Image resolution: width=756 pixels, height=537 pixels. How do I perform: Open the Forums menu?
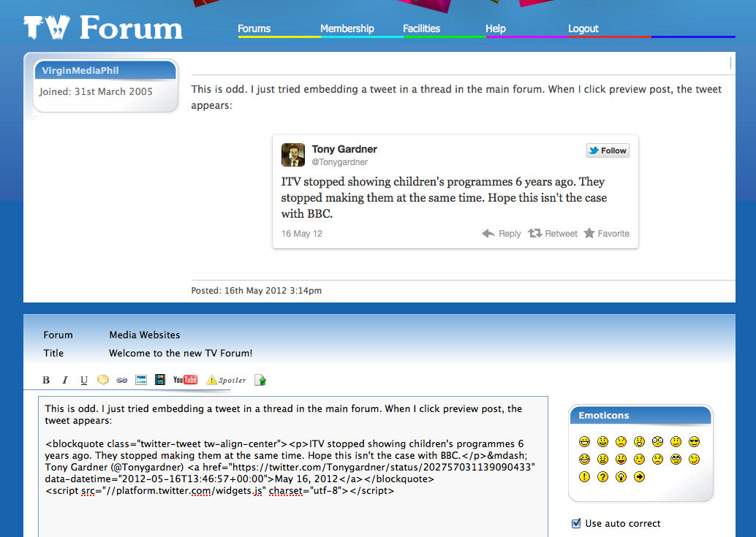254,28
